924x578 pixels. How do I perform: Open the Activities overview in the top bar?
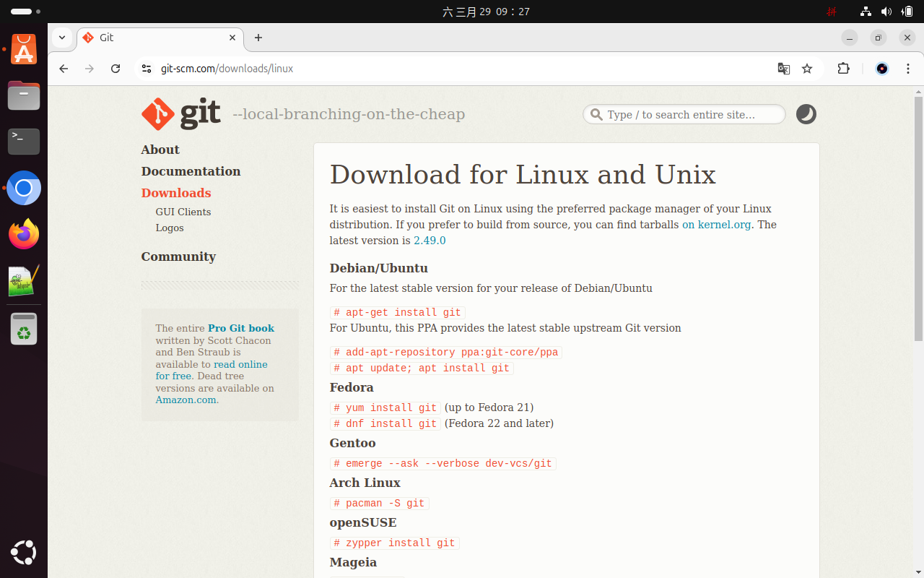(26, 12)
